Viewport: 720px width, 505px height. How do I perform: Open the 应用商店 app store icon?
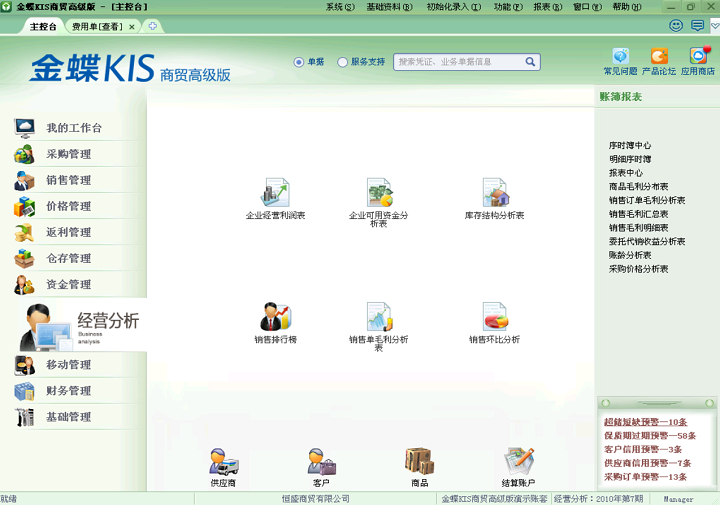point(697,57)
